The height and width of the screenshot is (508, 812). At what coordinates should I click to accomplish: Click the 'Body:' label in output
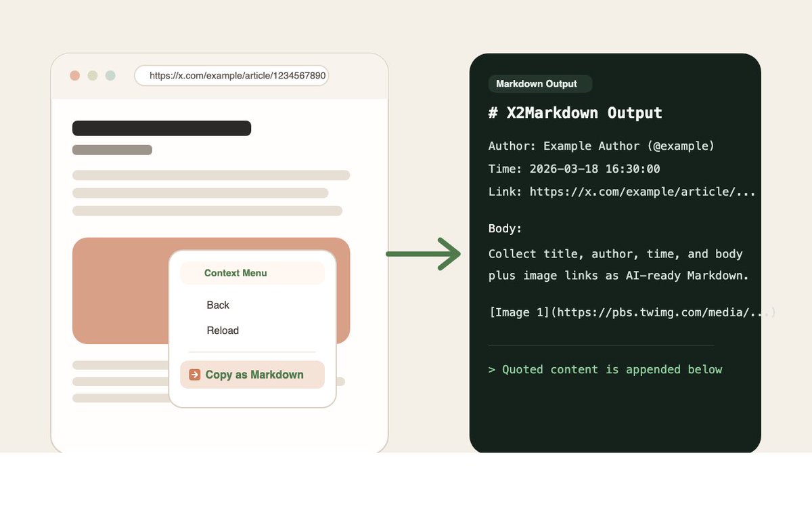coord(505,229)
